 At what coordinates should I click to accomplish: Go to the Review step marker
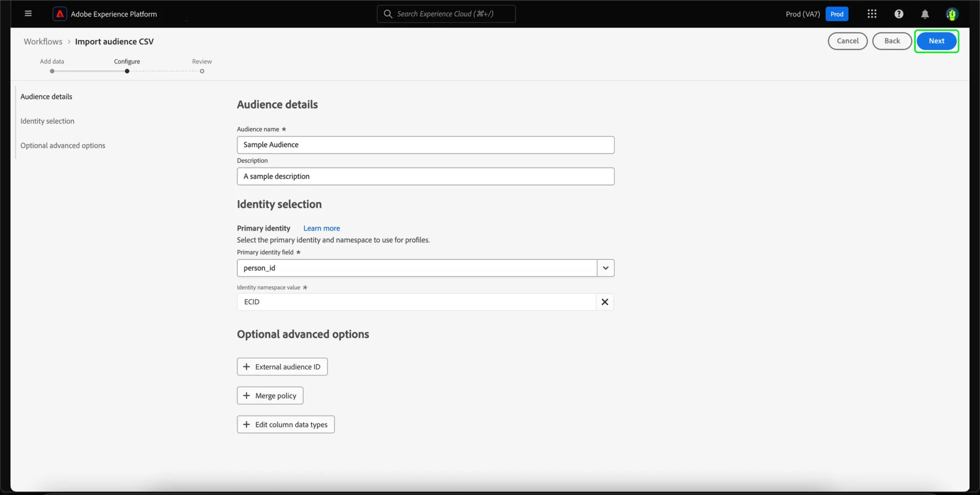(x=202, y=71)
